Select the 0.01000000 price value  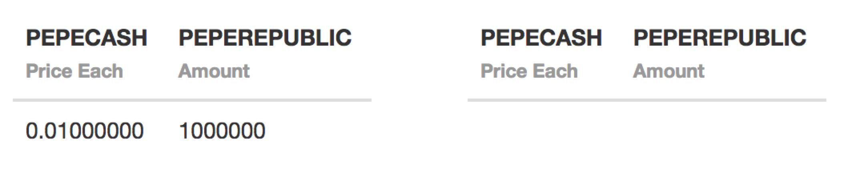coord(84,131)
